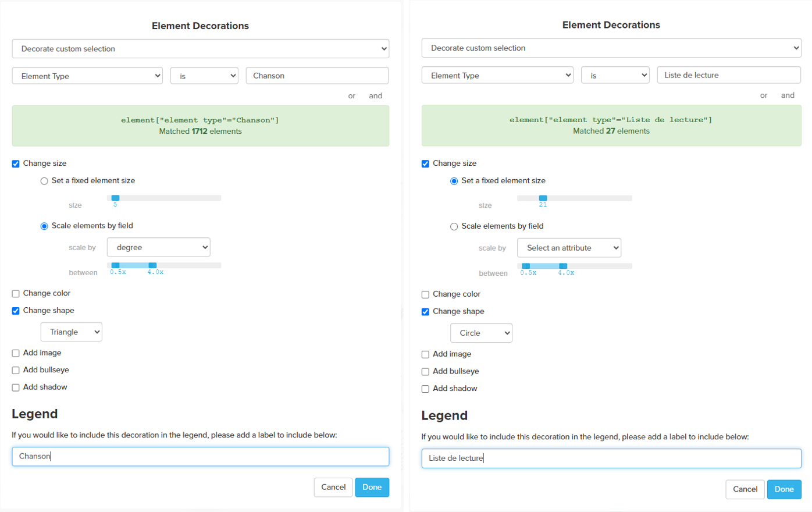The image size is (812, 512).
Task: Click Done in the Liste de lecture panel
Action: pyautogui.click(x=784, y=489)
